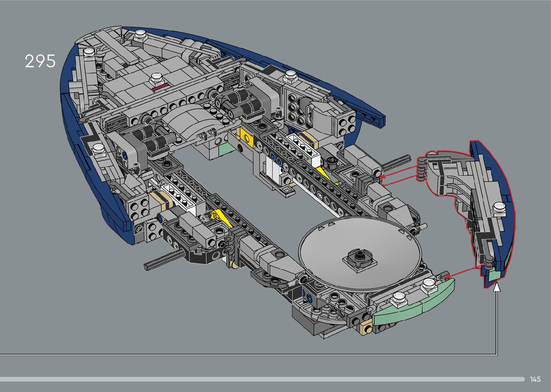
Task: Click the black stud at the dish center
Action: (360, 256)
